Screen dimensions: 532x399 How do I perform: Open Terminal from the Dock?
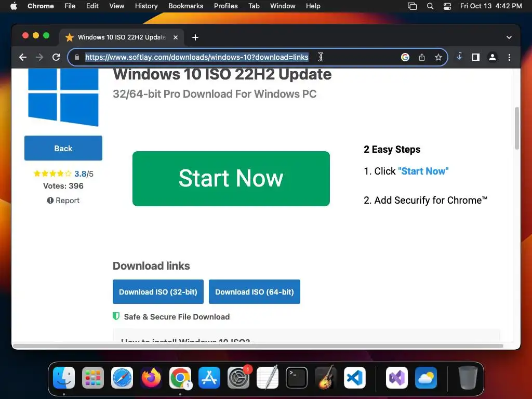click(297, 378)
